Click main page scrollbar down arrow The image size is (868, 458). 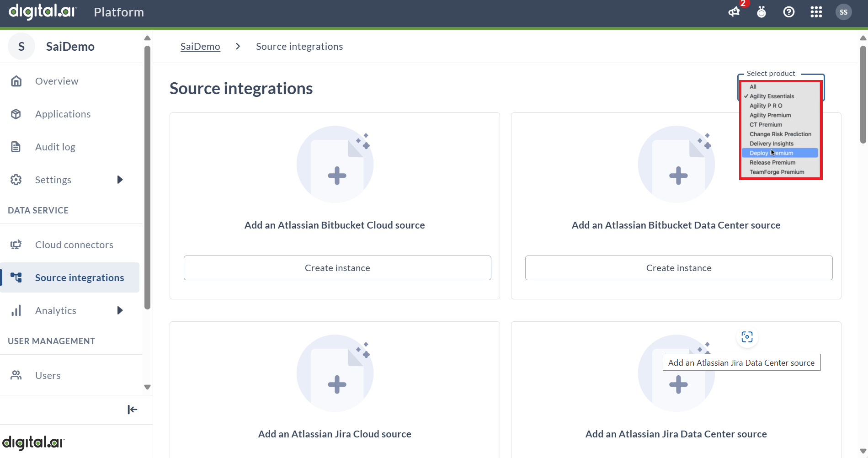[x=863, y=451]
